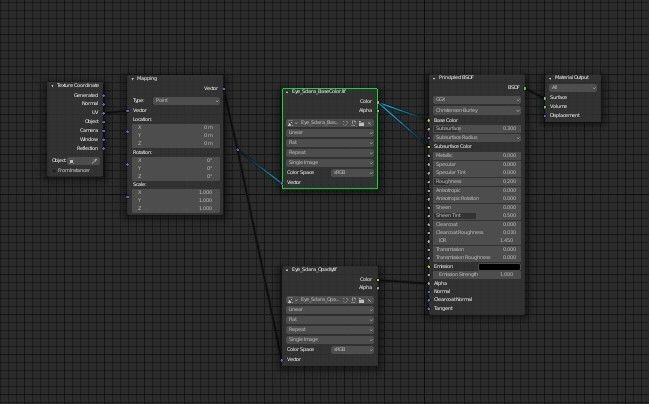
Task: Open Subsurface Radius dropdown
Action: coord(477,137)
